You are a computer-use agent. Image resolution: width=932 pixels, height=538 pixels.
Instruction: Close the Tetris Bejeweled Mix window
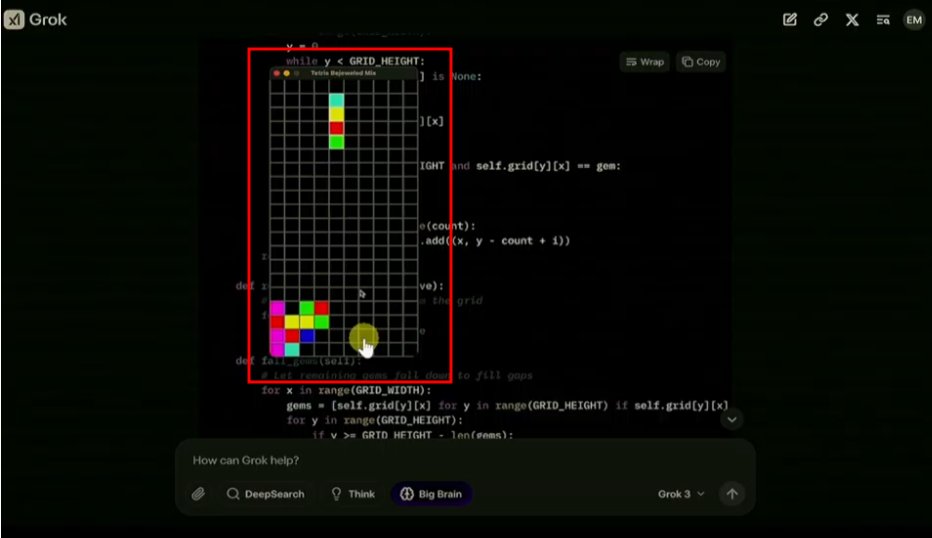point(276,73)
